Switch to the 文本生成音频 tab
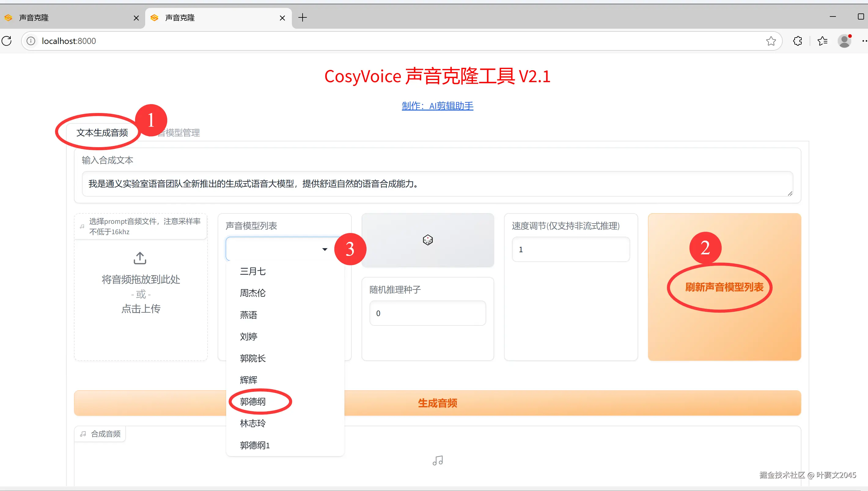 tap(102, 133)
